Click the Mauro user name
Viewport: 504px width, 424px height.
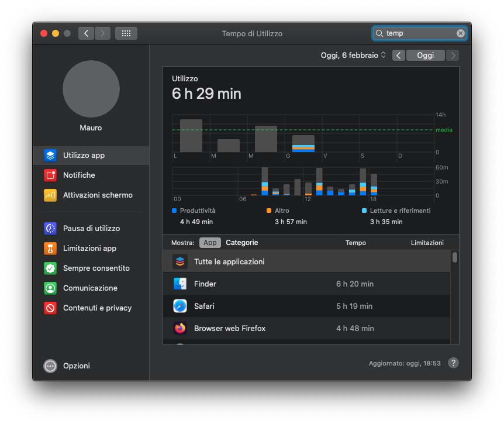91,128
